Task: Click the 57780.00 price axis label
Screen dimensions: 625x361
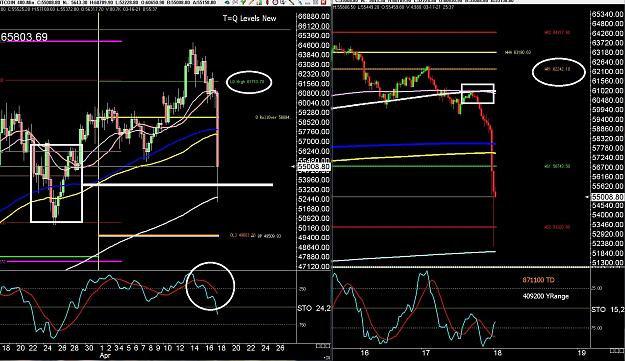Action: pyautogui.click(x=607, y=148)
